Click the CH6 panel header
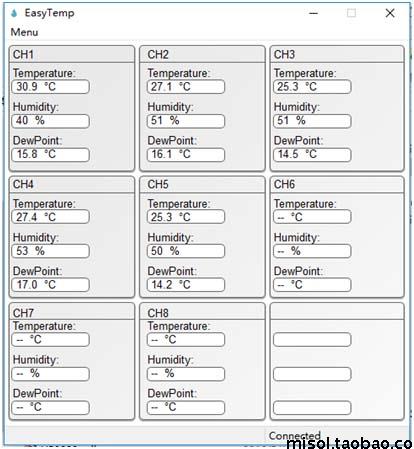This screenshot has height=449, width=414. (337, 185)
